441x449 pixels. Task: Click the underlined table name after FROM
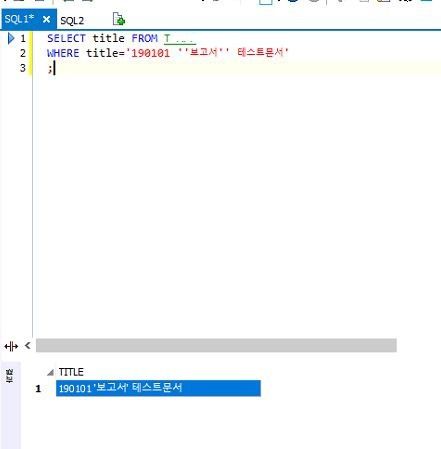pos(180,39)
